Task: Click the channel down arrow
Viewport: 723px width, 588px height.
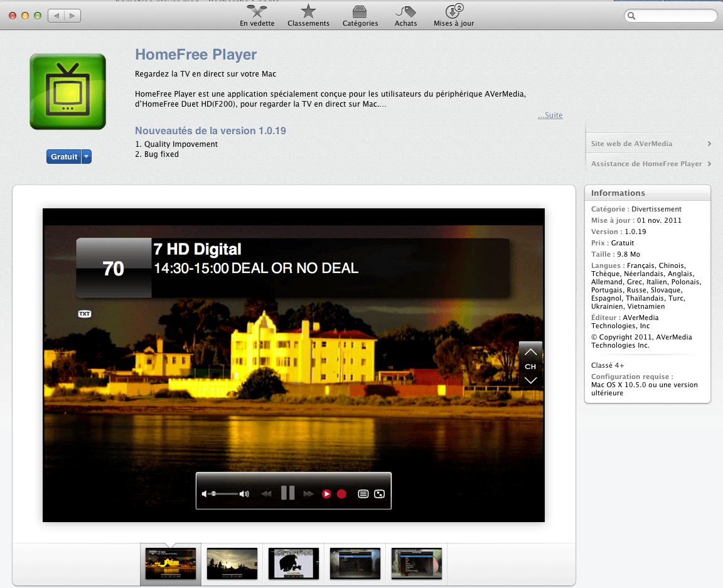Action: 530,380
